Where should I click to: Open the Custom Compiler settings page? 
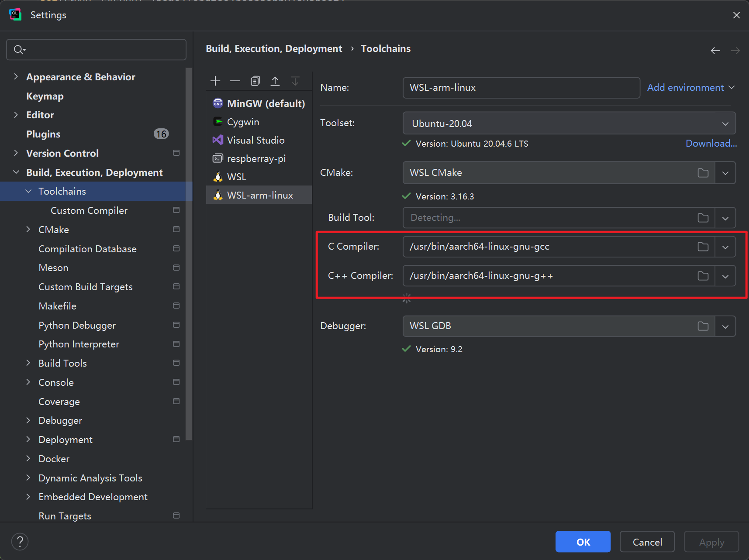(89, 210)
